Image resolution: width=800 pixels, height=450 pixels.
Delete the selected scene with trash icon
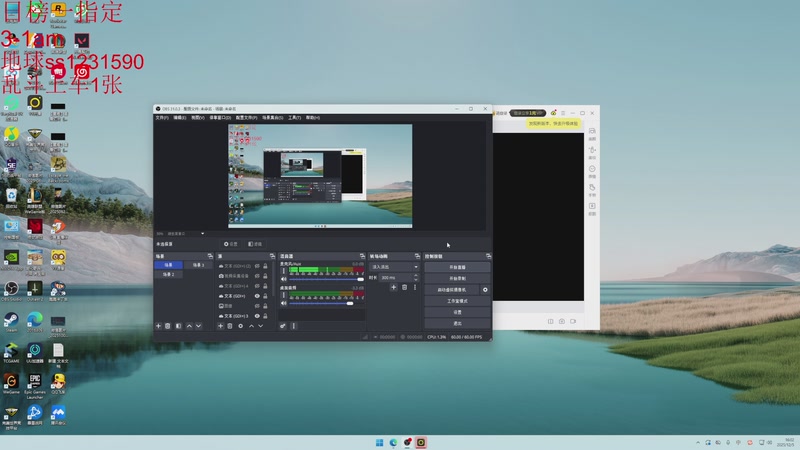(167, 326)
